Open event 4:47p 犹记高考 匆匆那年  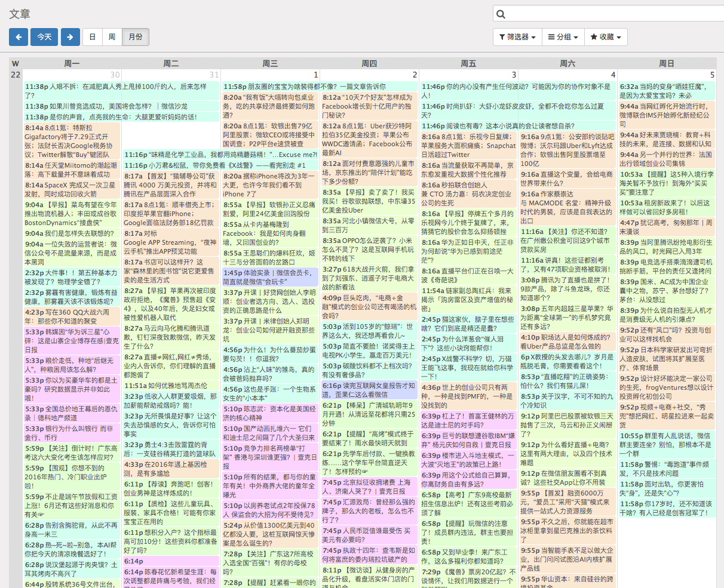pyautogui.click(x=667, y=227)
